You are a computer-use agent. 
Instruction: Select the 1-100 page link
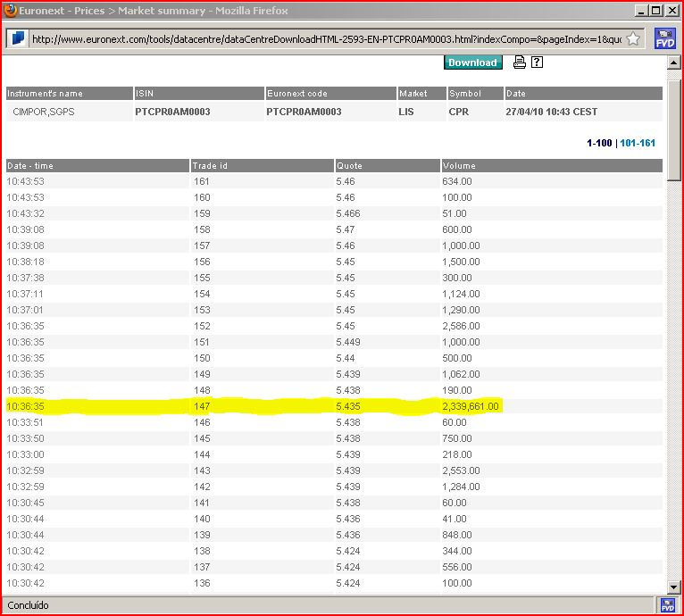(599, 143)
